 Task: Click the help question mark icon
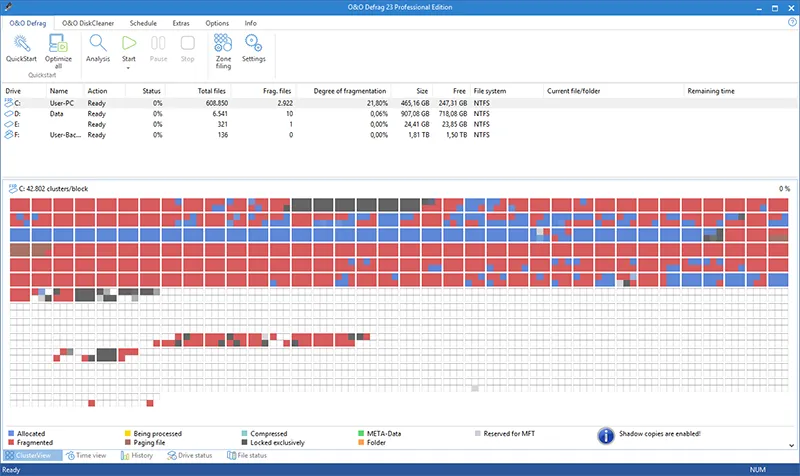click(792, 22)
